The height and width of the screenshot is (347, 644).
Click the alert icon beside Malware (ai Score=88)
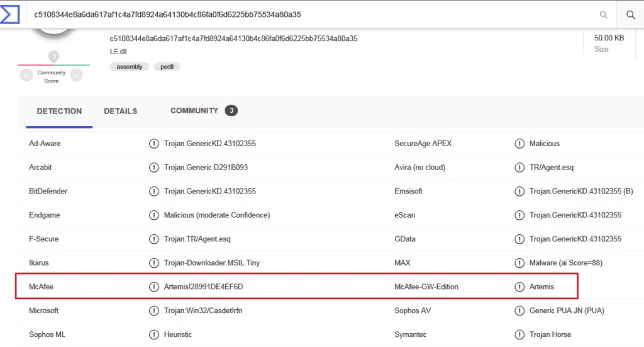point(519,263)
